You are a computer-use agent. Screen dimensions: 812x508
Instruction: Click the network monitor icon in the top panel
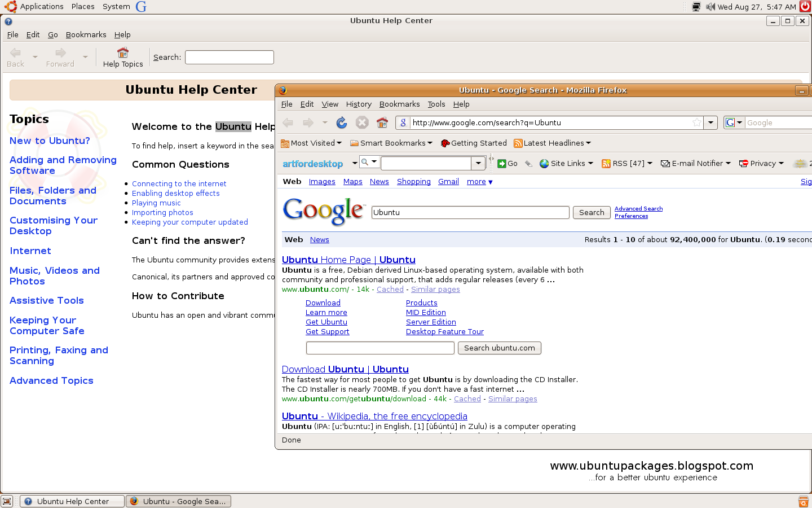tap(696, 7)
